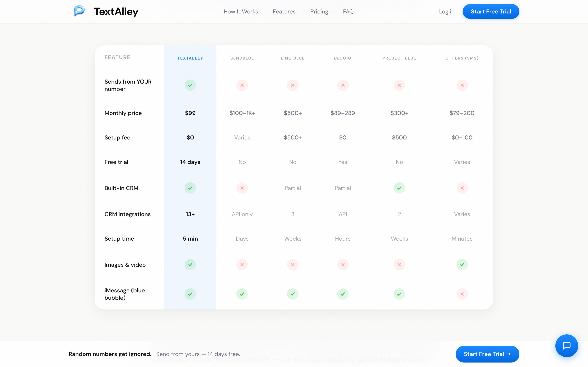Open the How It Works nav item
Viewport: 588px width, 367px height.
tap(241, 11)
